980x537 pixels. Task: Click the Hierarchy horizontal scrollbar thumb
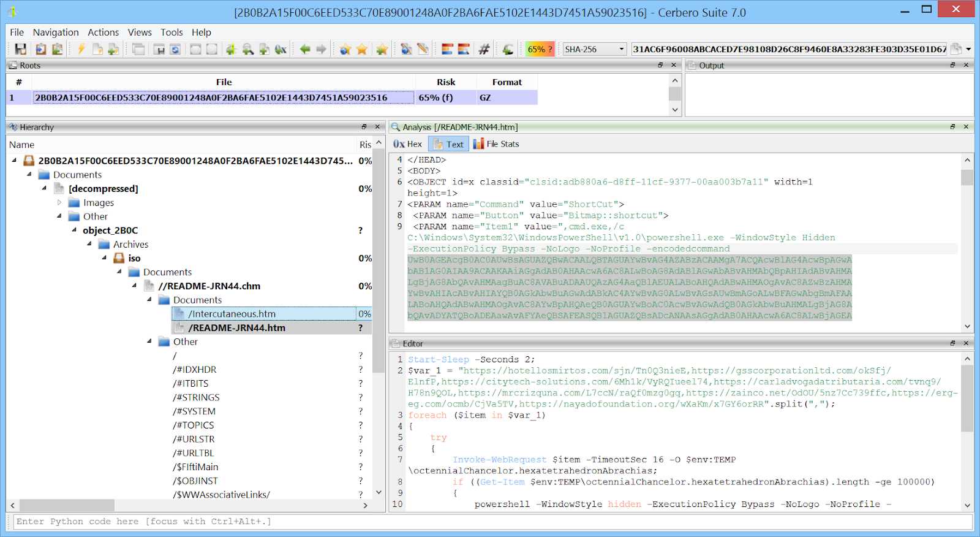click(67, 505)
